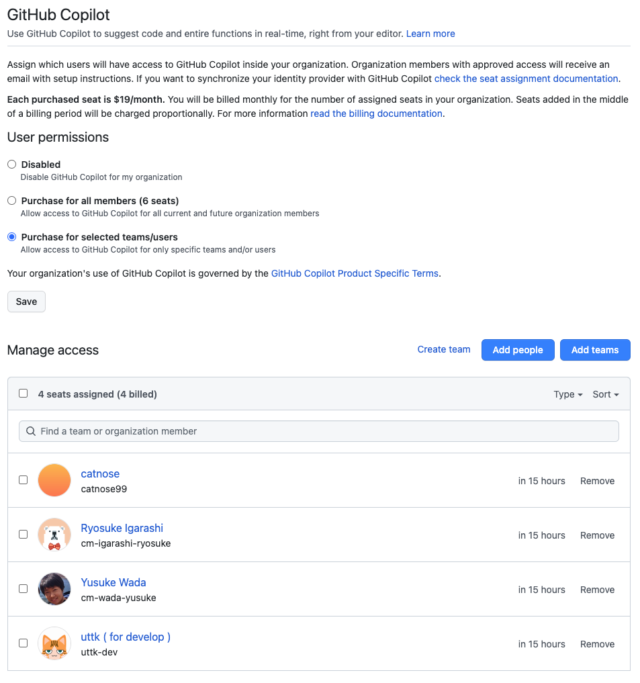Open the Type filter dropdown
Image resolution: width=640 pixels, height=683 pixels.
[568, 394]
